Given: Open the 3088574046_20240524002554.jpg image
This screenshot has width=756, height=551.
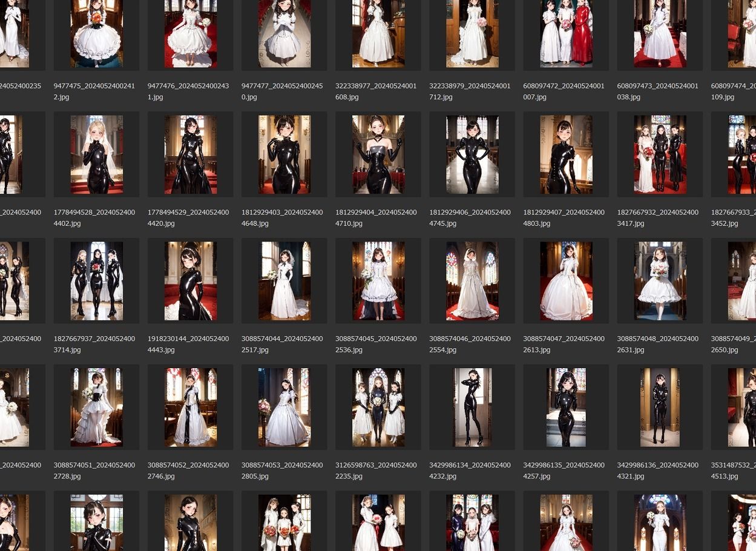Looking at the screenshot, I should point(472,281).
